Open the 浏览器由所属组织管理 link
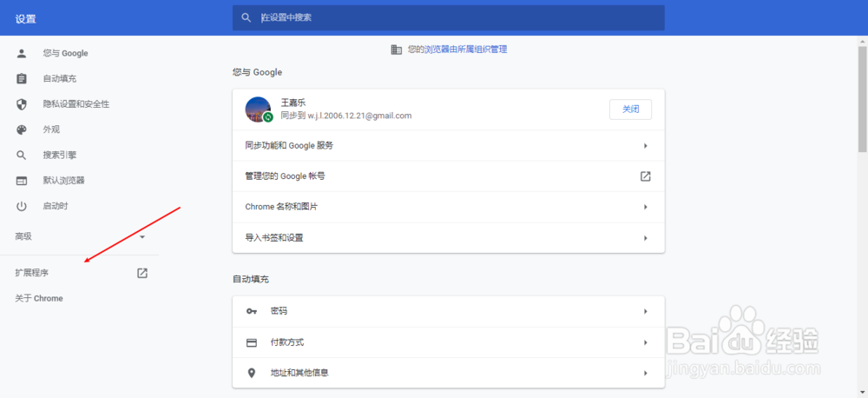 pyautogui.click(x=465, y=50)
